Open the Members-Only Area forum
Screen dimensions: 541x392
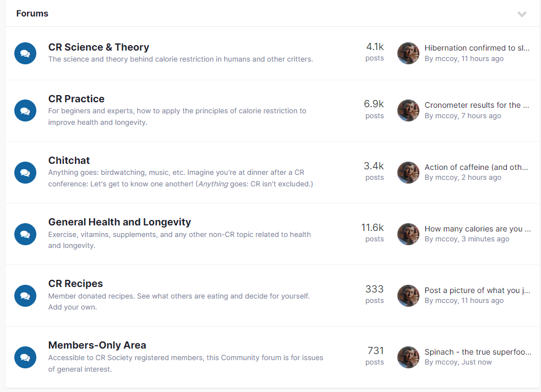(x=97, y=345)
